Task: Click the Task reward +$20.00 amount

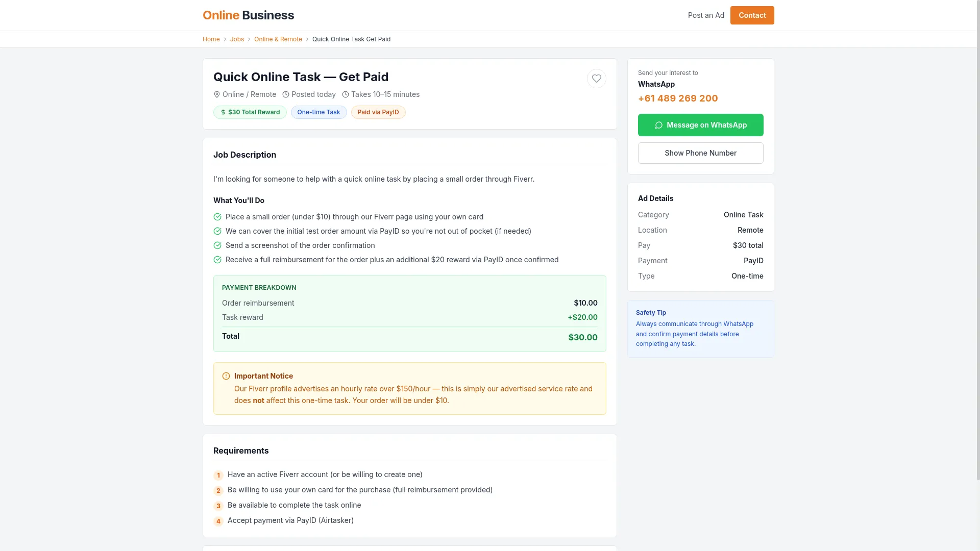Action: pyautogui.click(x=582, y=317)
